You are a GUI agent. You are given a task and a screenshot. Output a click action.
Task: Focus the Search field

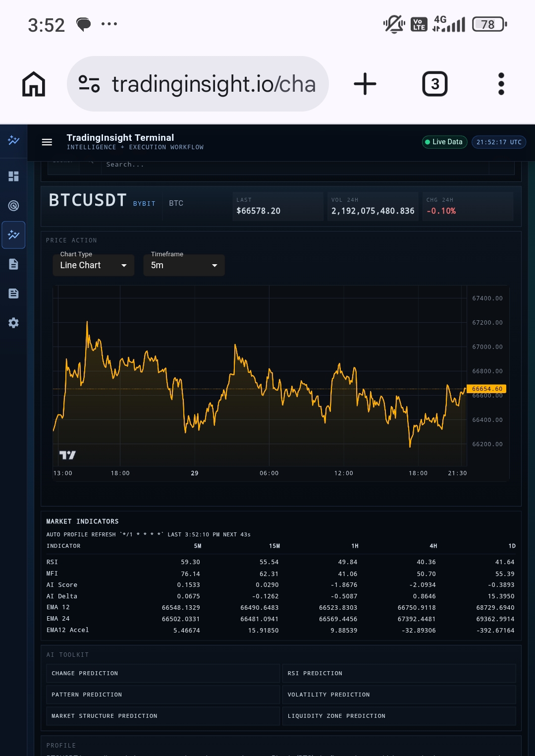point(295,165)
